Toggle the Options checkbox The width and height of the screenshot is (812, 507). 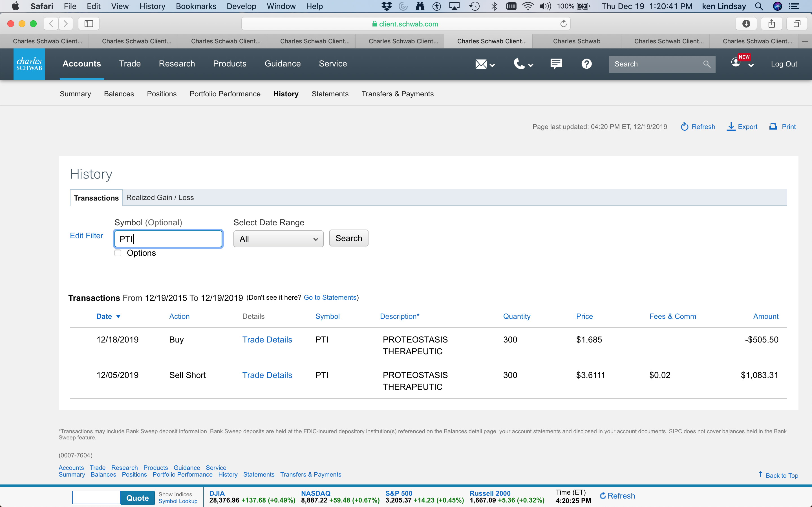tap(118, 253)
